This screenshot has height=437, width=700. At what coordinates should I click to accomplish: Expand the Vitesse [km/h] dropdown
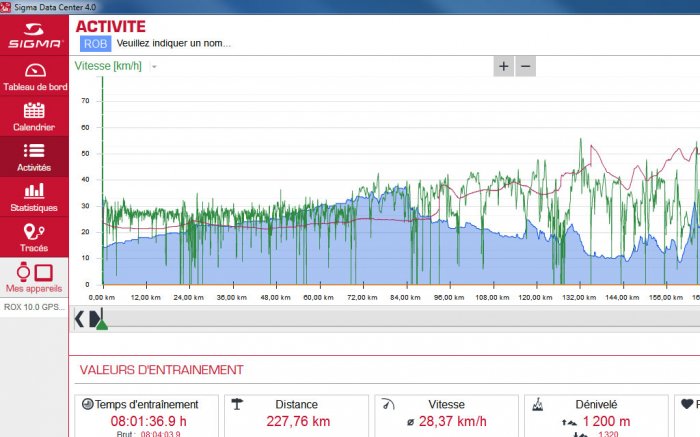pos(154,67)
